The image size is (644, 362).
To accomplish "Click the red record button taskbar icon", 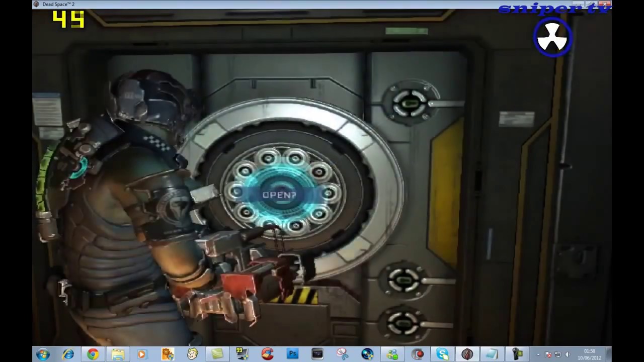I will tap(418, 354).
